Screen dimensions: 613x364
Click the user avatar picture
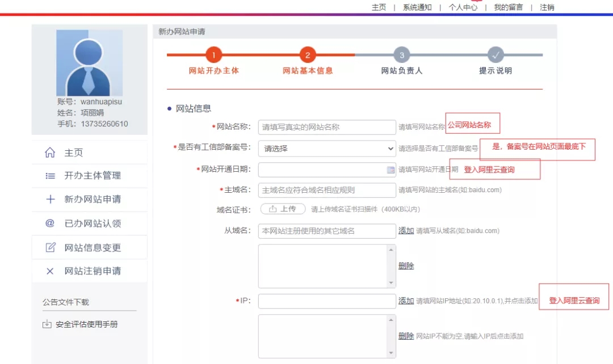[89, 62]
